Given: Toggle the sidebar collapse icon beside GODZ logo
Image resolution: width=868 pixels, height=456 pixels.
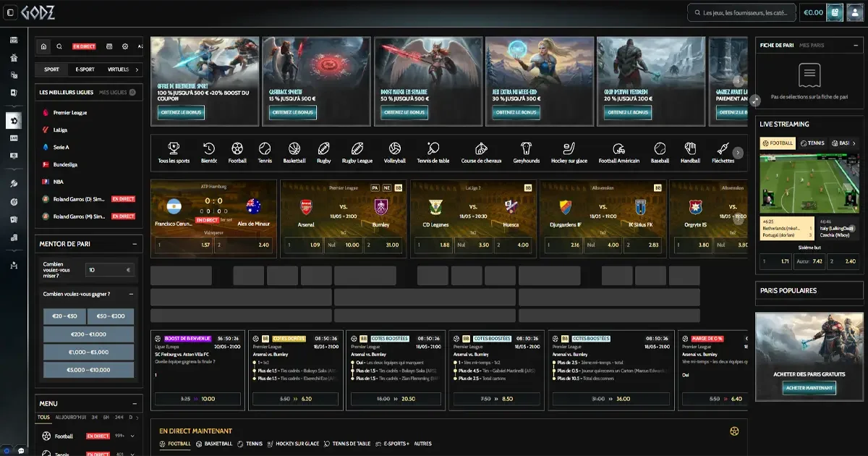Looking at the screenshot, I should 10,13.
